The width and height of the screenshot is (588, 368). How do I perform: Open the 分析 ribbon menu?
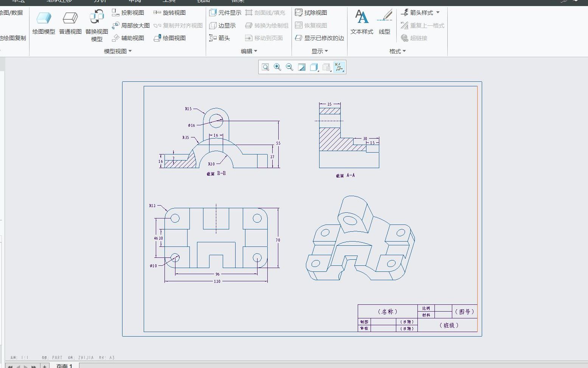(x=99, y=1)
